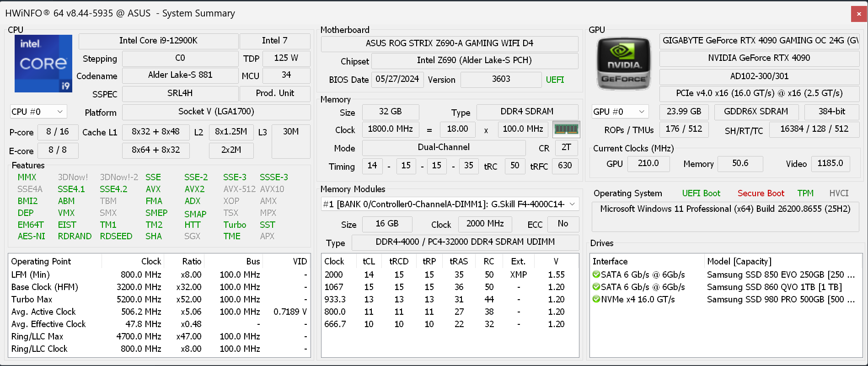Click the red "Secure Boot" label
Screen dimensions: 868x366
761,193
